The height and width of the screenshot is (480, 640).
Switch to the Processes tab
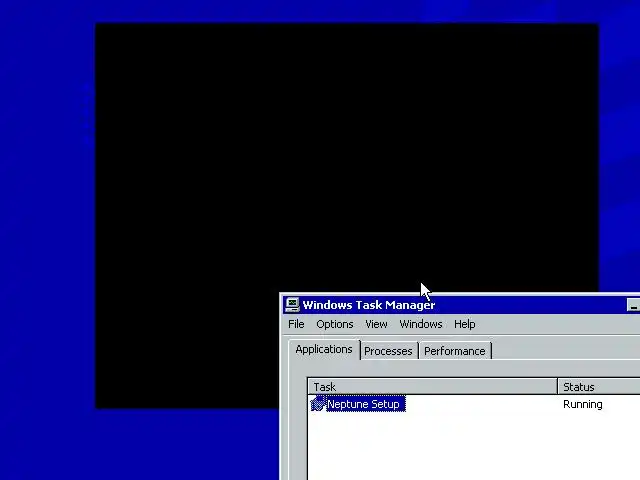(x=388, y=351)
